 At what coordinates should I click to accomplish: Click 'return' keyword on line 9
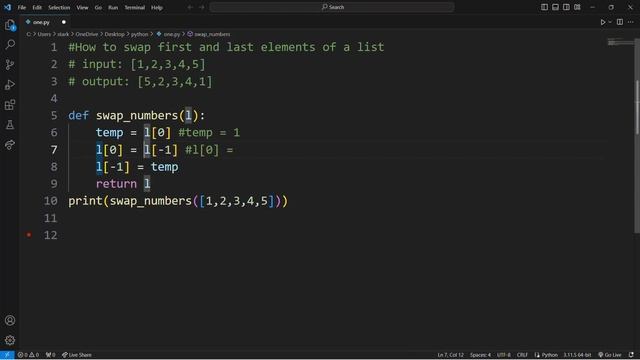(116, 184)
